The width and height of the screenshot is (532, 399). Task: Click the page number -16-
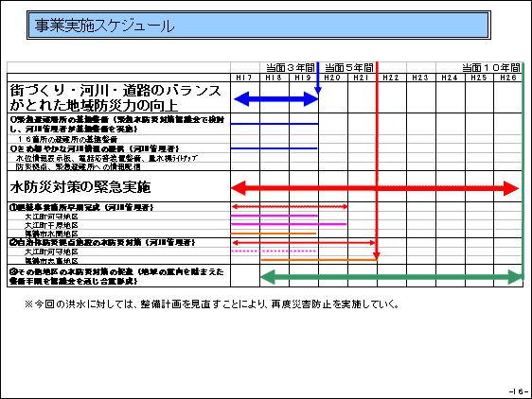point(519,391)
